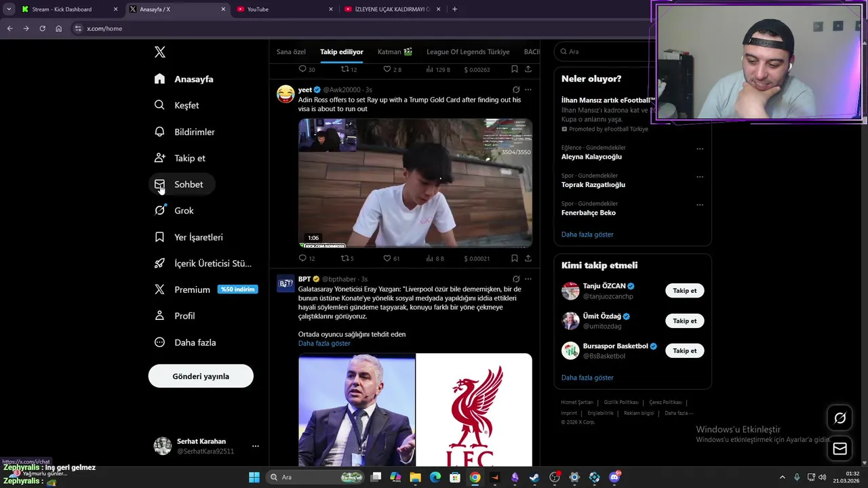Share the top post with 129 B views

(528, 69)
